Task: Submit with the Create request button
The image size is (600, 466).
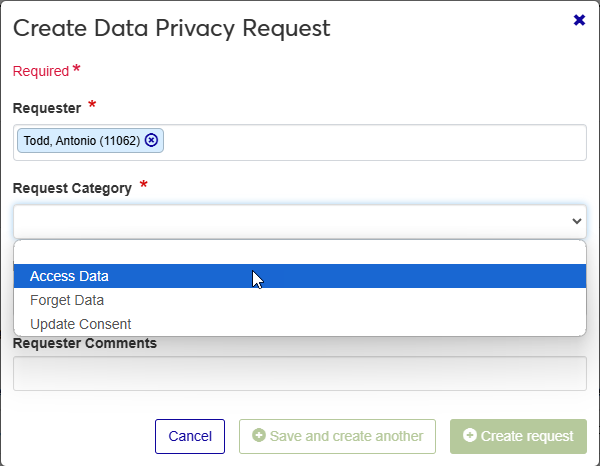Action: [x=518, y=436]
